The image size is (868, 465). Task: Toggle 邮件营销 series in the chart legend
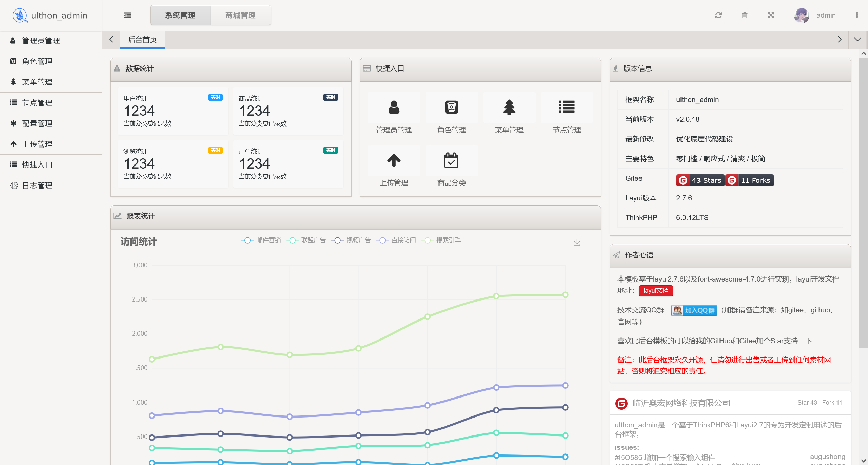click(x=261, y=240)
